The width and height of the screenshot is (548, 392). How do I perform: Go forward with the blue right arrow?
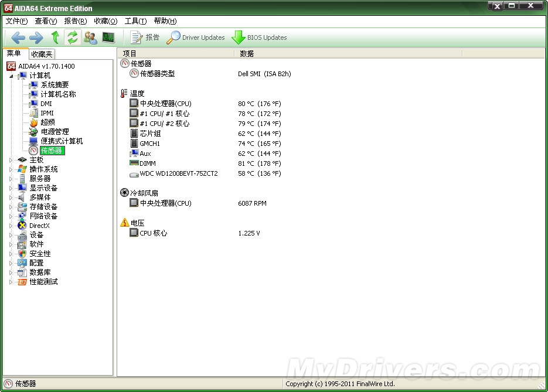click(x=36, y=38)
